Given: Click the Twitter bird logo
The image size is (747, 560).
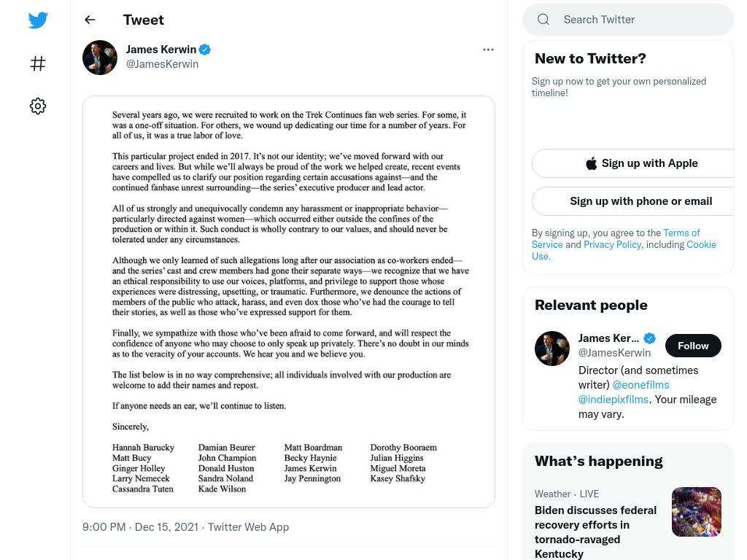Looking at the screenshot, I should pyautogui.click(x=38, y=20).
